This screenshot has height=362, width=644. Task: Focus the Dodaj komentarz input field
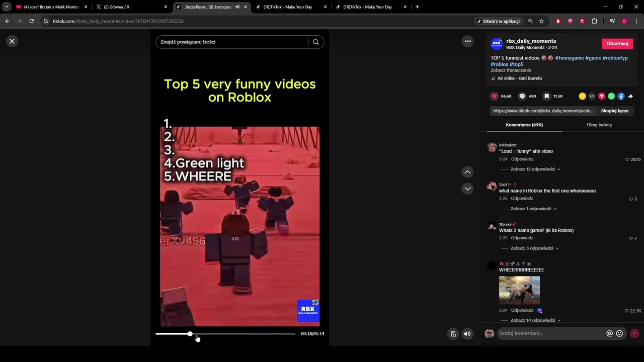pyautogui.click(x=551, y=333)
